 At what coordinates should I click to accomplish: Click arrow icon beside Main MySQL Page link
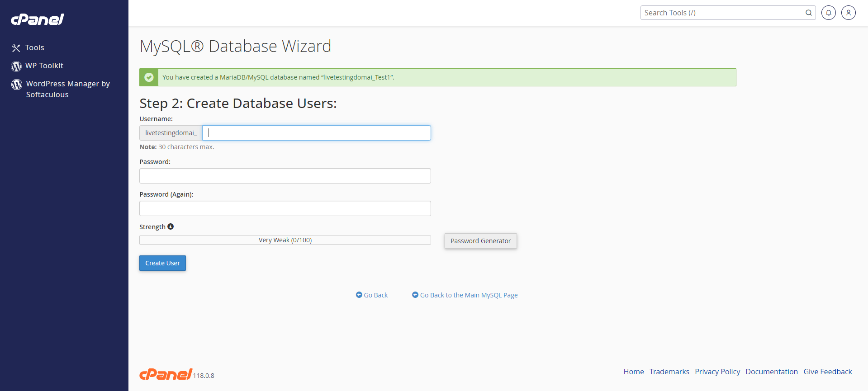415,295
